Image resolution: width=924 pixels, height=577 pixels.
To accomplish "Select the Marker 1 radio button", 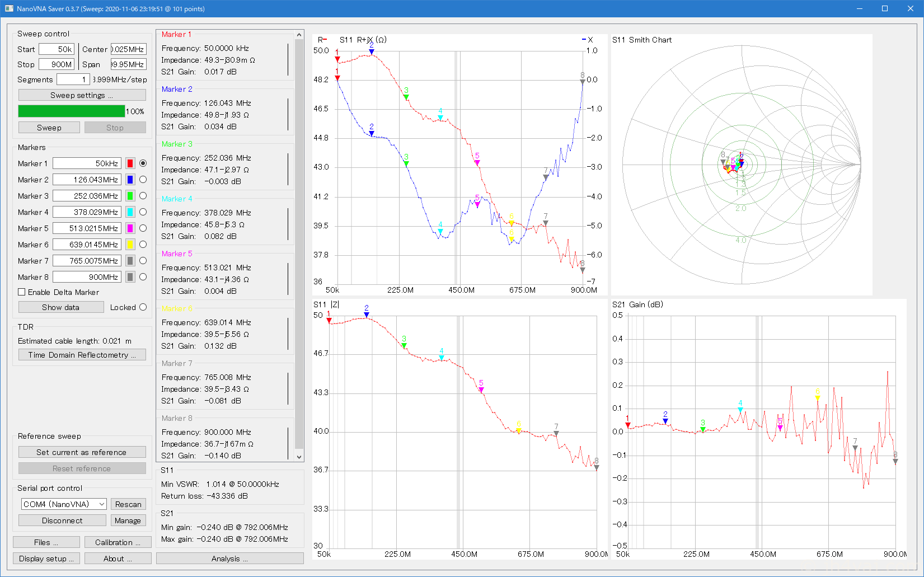I will tap(143, 163).
